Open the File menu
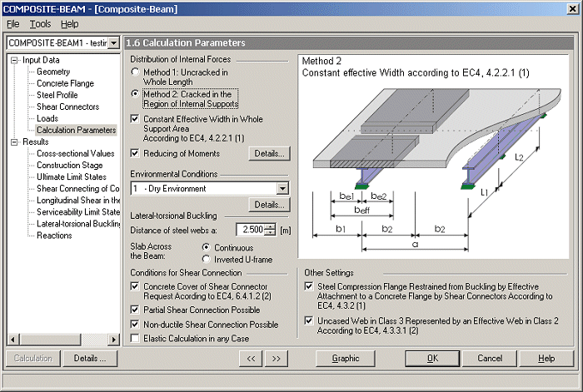This screenshot has width=583, height=392. click(13, 24)
